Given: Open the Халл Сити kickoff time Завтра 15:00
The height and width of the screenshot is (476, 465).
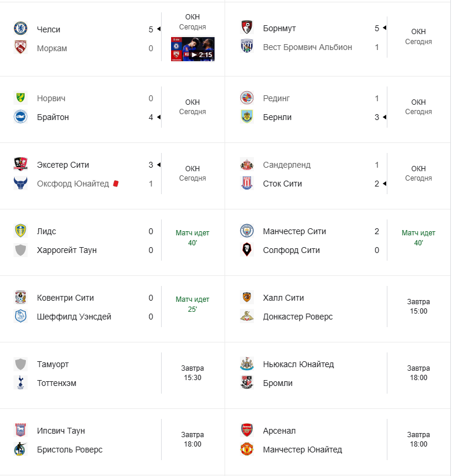Looking at the screenshot, I should (x=419, y=306).
